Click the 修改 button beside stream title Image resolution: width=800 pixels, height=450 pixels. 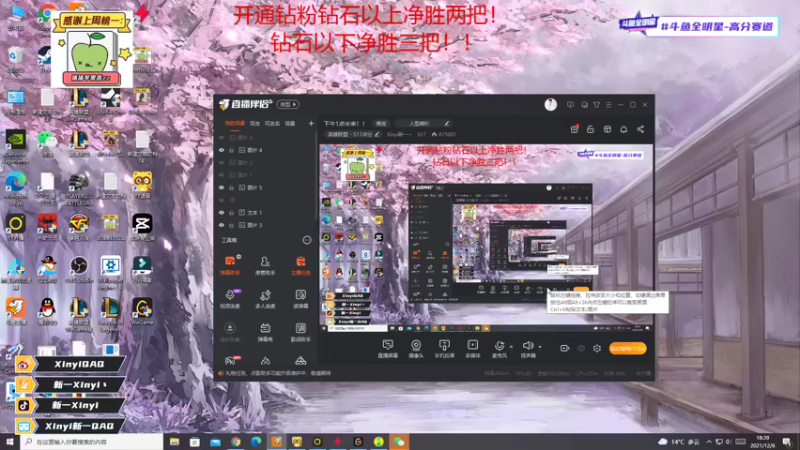[x=381, y=123]
